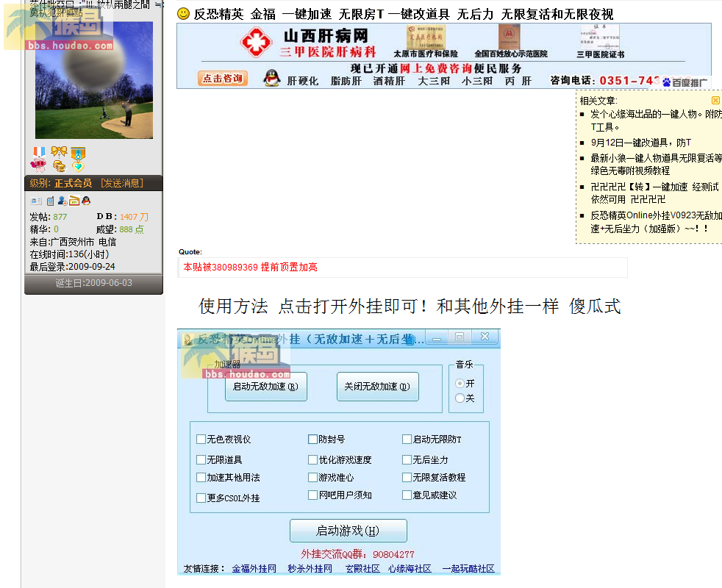722x588 pixels.
Task: Select the music 开 radio button
Action: pos(460,383)
